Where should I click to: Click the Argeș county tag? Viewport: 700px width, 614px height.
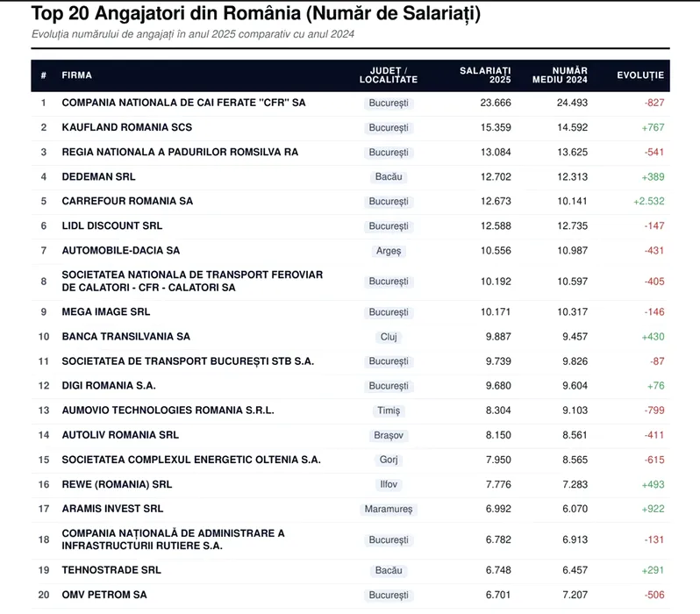tap(389, 251)
